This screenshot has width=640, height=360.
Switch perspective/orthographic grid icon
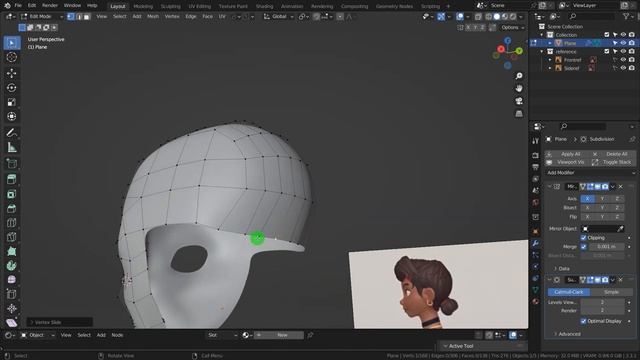click(x=519, y=113)
